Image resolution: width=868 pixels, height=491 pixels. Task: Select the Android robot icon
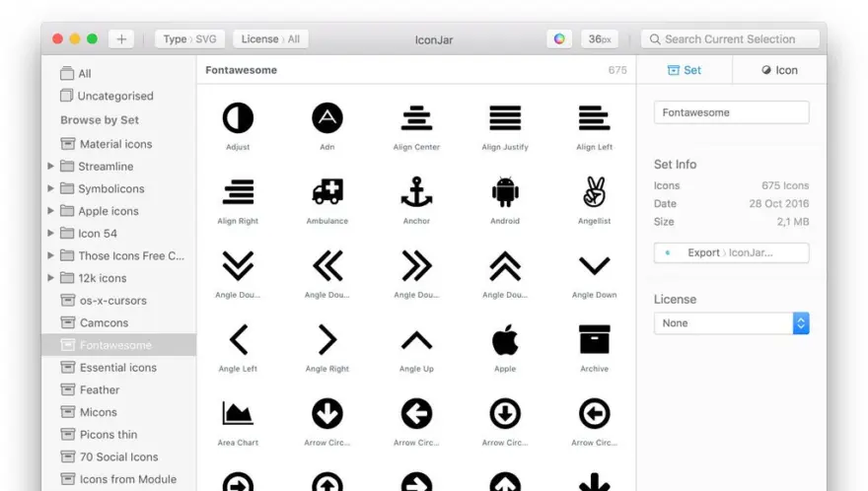click(x=505, y=192)
